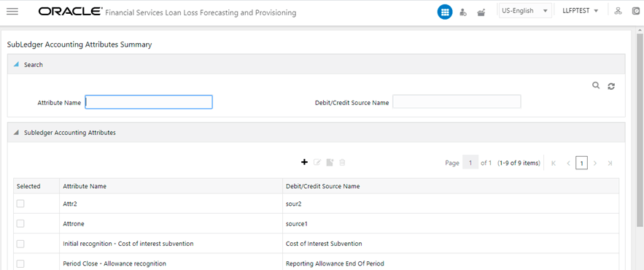Go to first page icon

coord(554,163)
